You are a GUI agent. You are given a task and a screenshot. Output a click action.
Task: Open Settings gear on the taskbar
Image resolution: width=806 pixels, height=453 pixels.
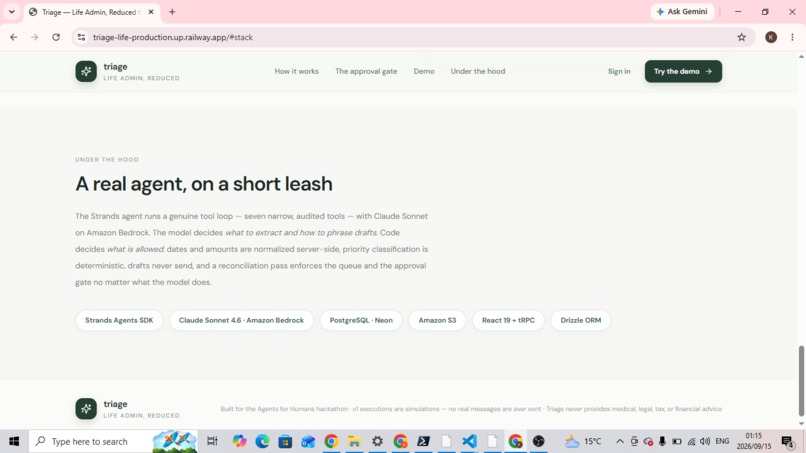[x=377, y=441]
